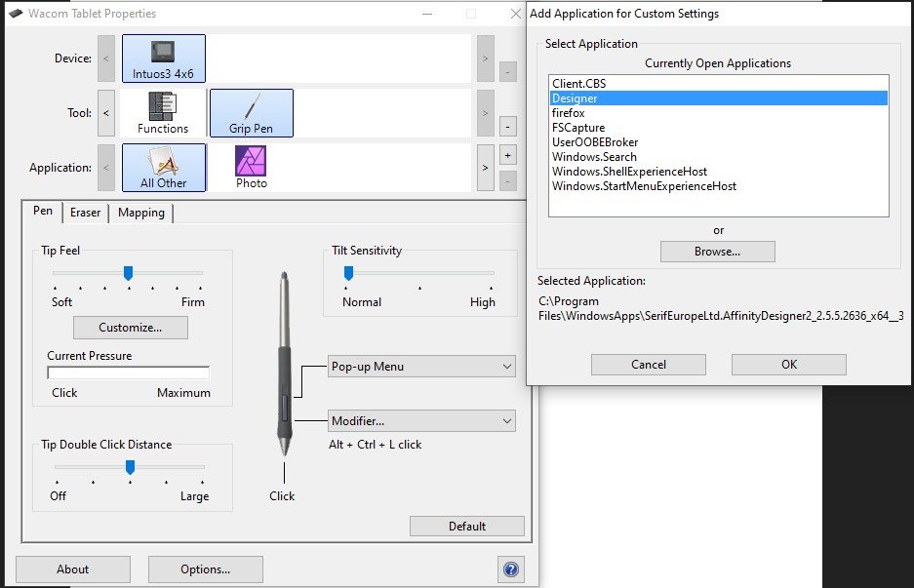The height and width of the screenshot is (588, 914).
Task: Select the Intuos3 4x6 device icon
Action: (163, 59)
